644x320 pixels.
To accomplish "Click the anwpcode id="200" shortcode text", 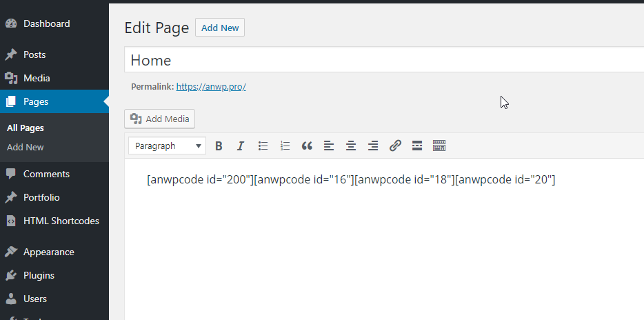I will click(201, 179).
